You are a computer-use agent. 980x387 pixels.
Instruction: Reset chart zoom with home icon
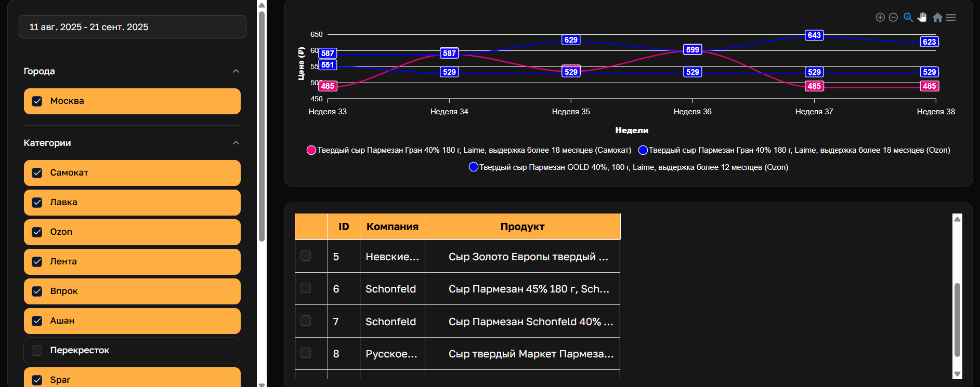pyautogui.click(x=937, y=18)
